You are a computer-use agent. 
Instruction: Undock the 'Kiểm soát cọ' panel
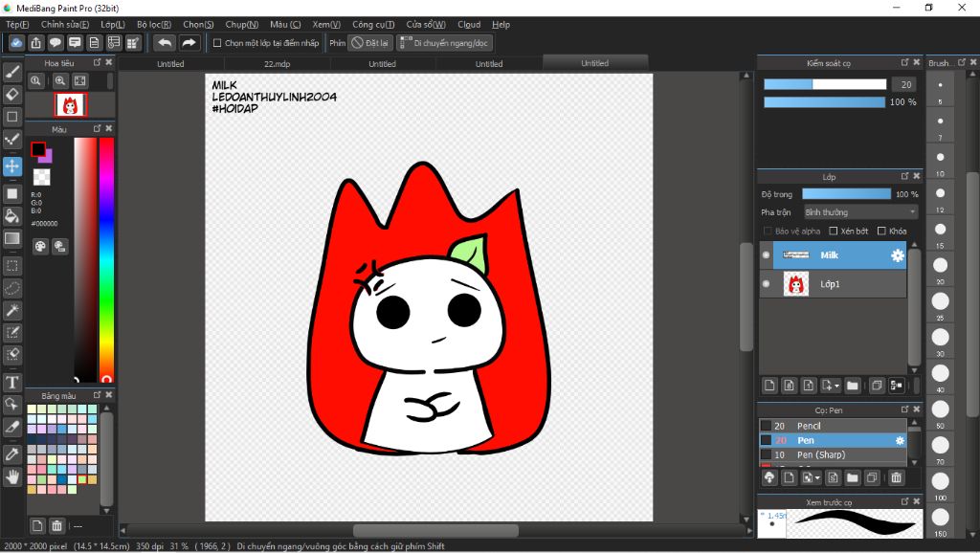coord(904,62)
